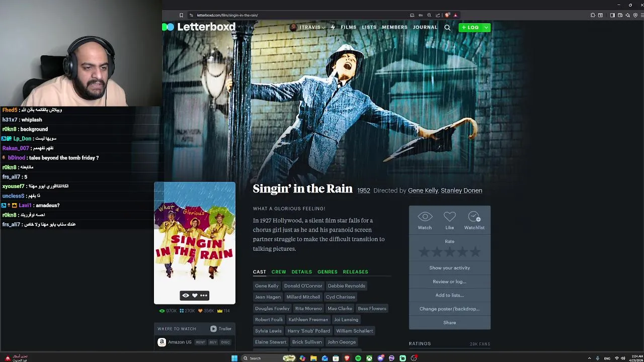Click the Share option
644x362 pixels.
pos(449,322)
